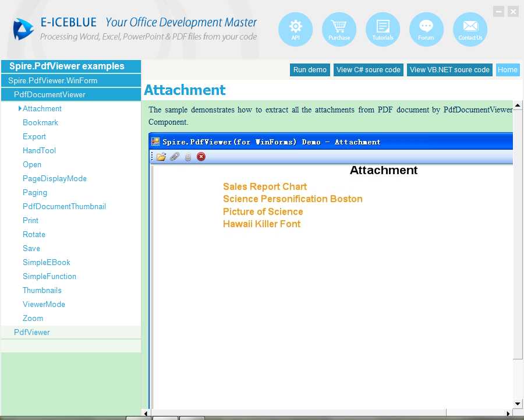Click Sales Report Chart attachment
This screenshot has width=524, height=420.
click(265, 186)
